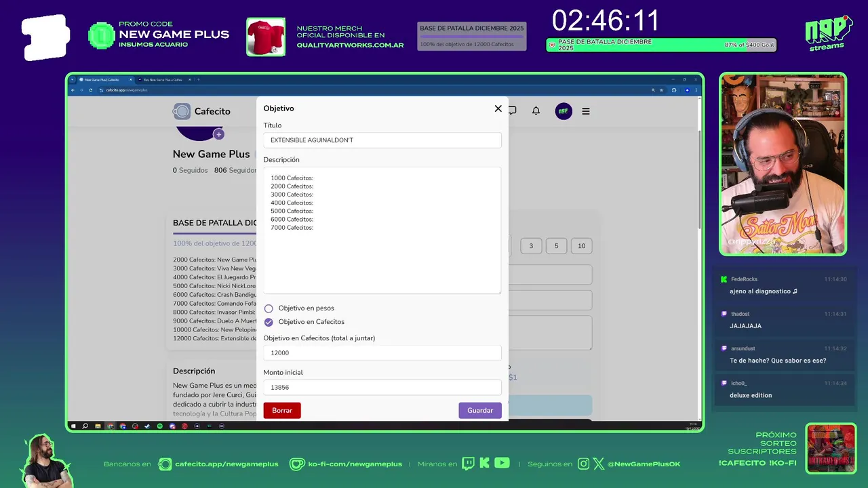Viewport: 868px width, 488px height.
Task: Click '8000 Cafecitos: Invasor Pimbi' goal row
Action: pos(214,312)
